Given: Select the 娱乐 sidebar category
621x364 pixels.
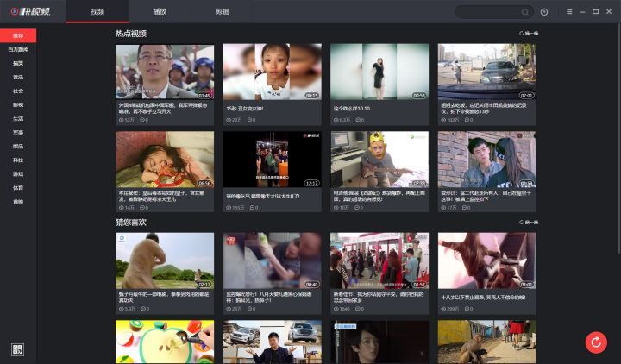Looking at the screenshot, I should [18, 147].
